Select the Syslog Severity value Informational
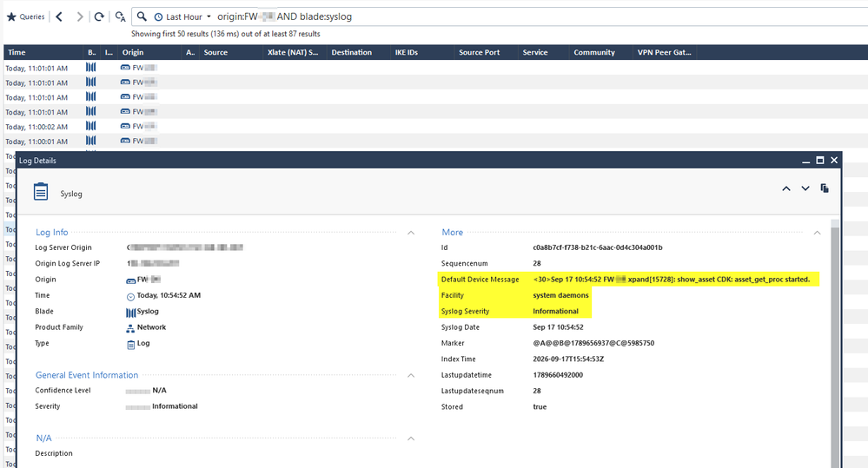The image size is (868, 468). coord(556,312)
